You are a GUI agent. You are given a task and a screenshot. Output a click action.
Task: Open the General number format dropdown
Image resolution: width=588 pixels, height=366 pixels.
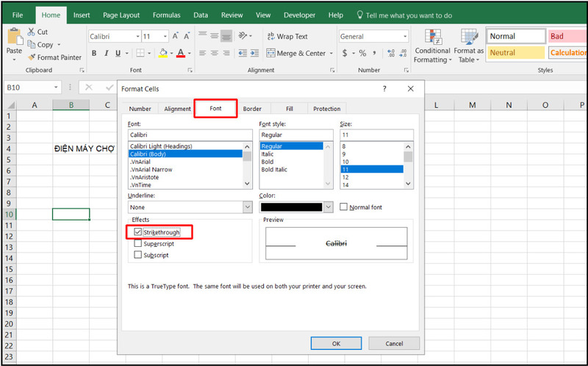pos(405,36)
